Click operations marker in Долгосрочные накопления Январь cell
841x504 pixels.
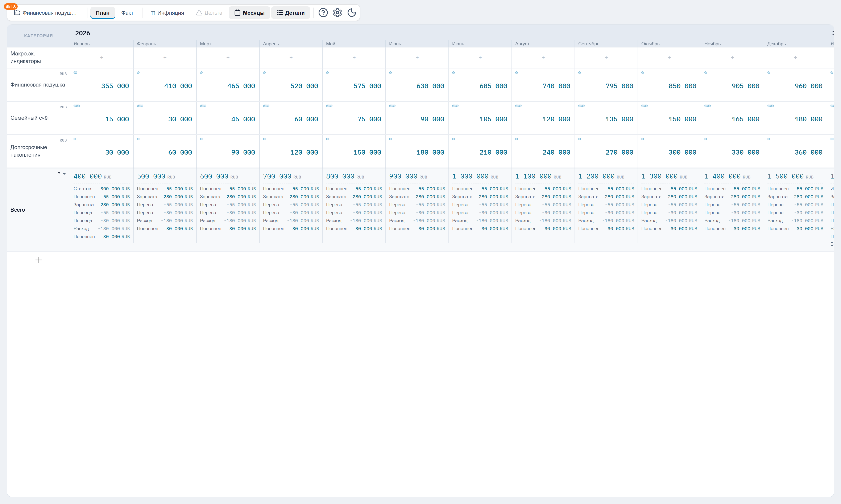(75, 139)
